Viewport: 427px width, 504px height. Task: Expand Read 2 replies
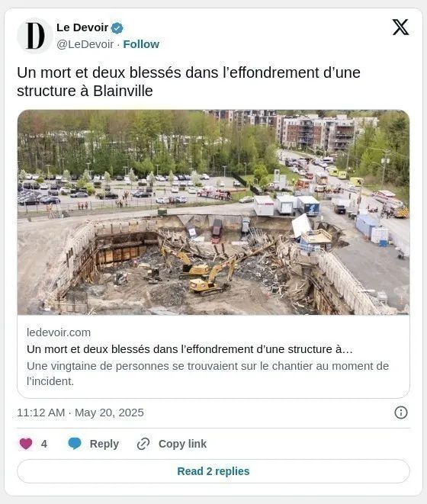213,471
